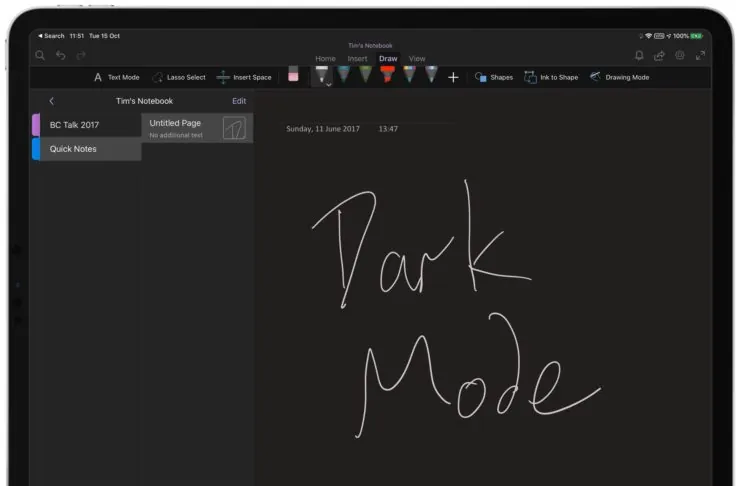Redo the last action
Image resolution: width=741 pixels, height=486 pixels.
point(81,55)
